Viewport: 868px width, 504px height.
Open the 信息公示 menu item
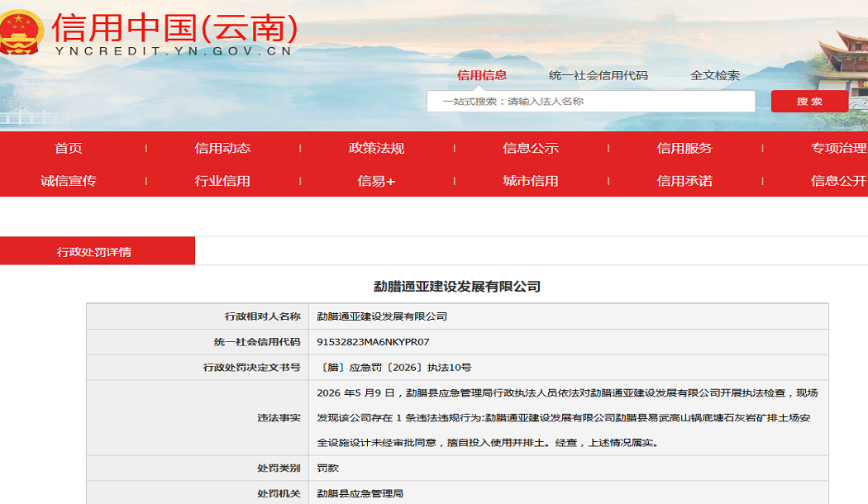click(x=531, y=148)
